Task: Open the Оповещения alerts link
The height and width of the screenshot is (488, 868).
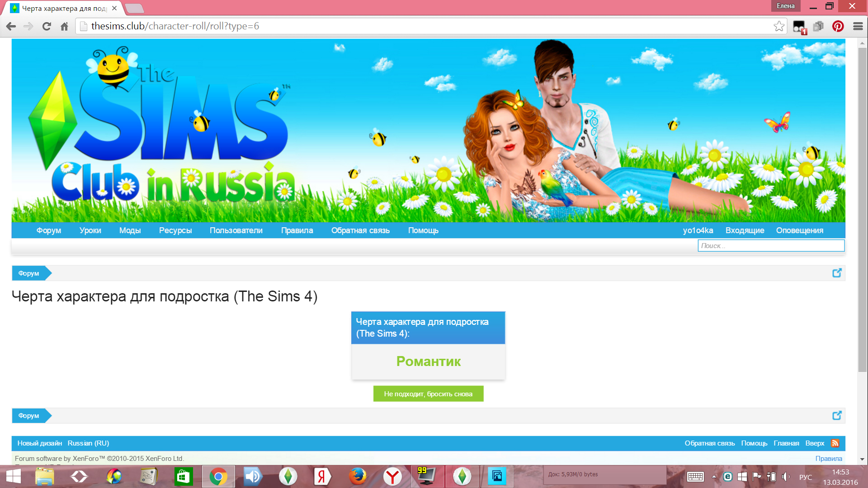Action: pyautogui.click(x=800, y=230)
